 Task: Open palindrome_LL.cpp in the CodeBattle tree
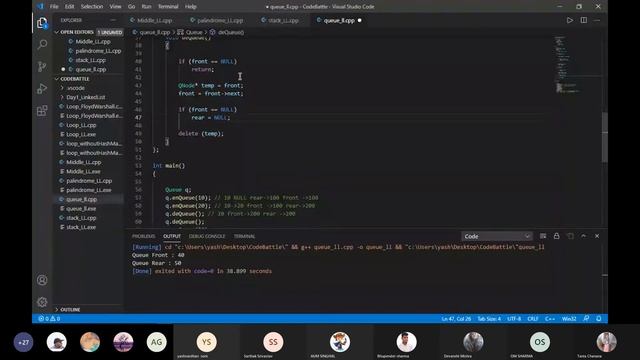(89, 181)
